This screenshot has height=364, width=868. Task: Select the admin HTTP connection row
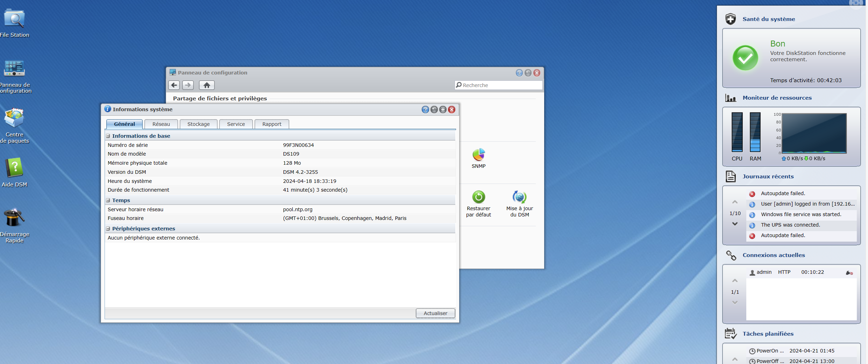click(801, 272)
